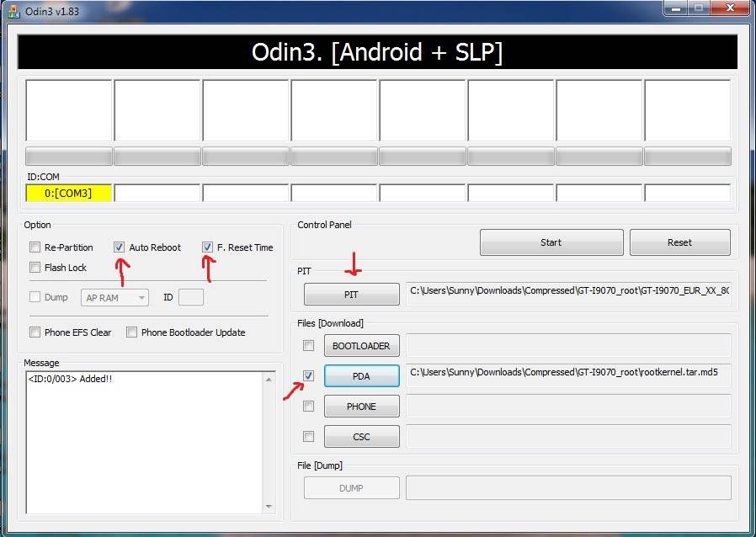Enable the Re-Partition checkbox
This screenshot has height=537, width=756.
(35, 247)
